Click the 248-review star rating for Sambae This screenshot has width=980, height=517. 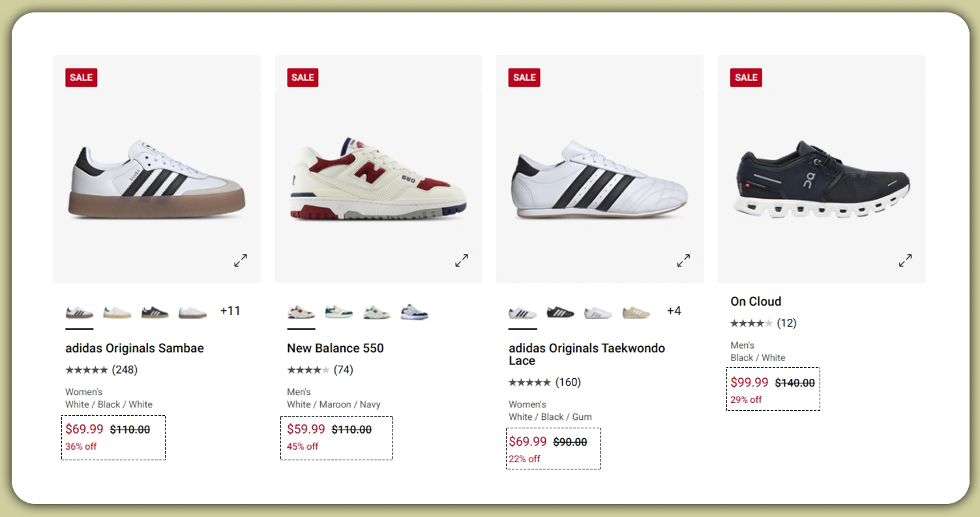point(102,370)
